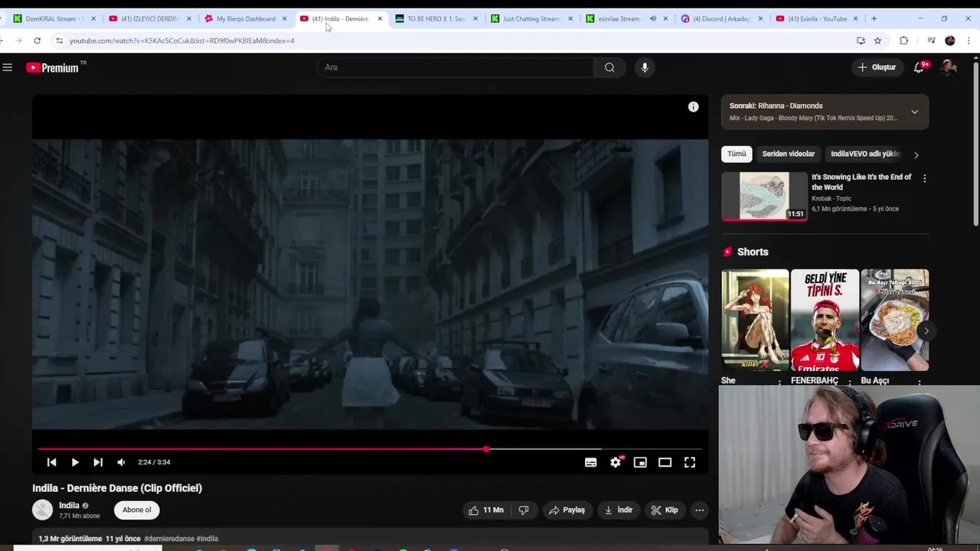Switch to My Blerps Dashboard tab
This screenshot has width=980, height=551.
click(x=246, y=18)
